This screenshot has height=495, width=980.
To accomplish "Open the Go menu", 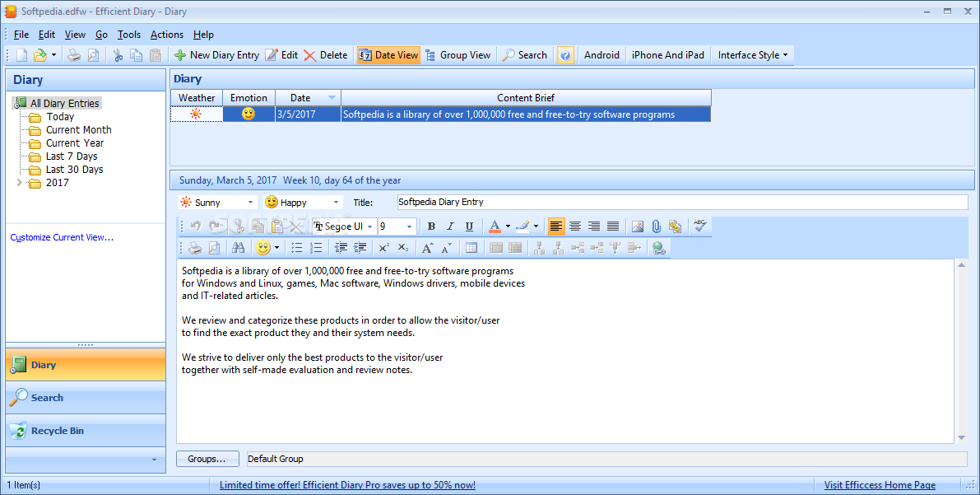I will [102, 35].
